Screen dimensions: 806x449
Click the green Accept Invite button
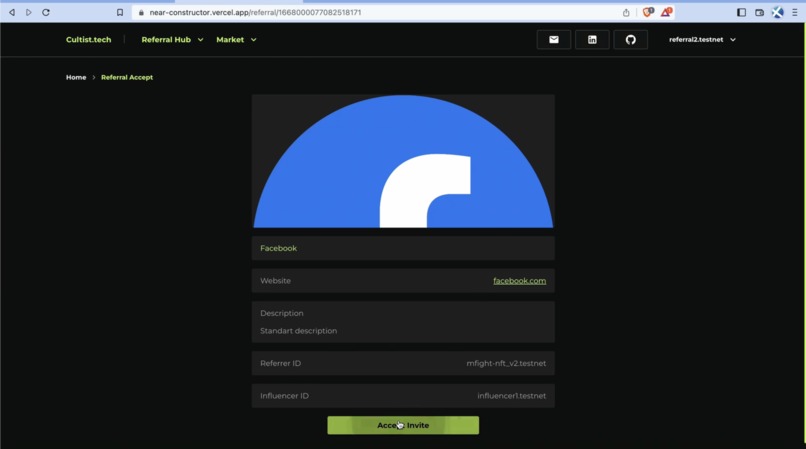pos(403,425)
